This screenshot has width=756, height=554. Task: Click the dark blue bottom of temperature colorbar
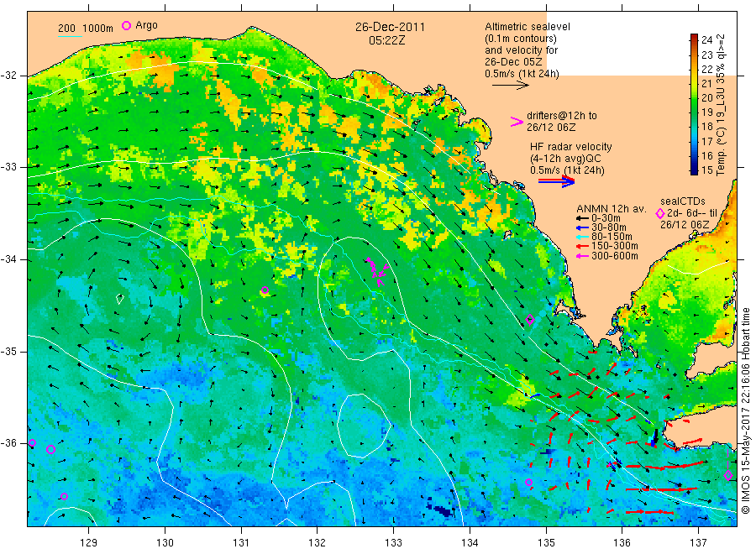694,170
